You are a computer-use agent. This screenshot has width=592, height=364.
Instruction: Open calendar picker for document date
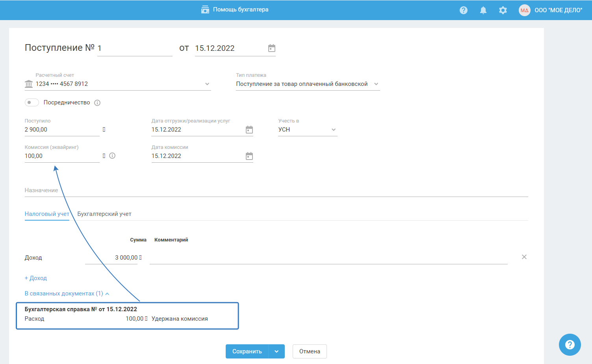pyautogui.click(x=272, y=48)
